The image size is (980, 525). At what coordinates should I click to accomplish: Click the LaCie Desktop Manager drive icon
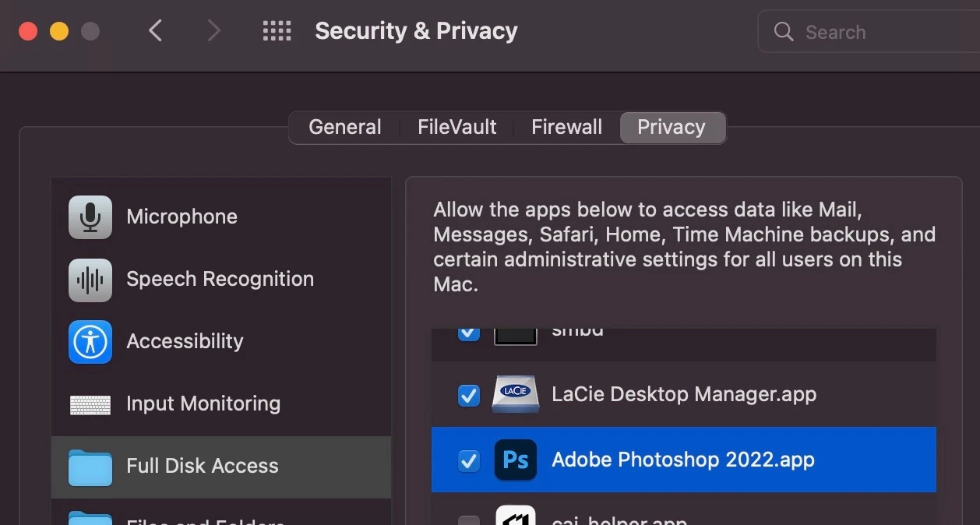(x=516, y=394)
